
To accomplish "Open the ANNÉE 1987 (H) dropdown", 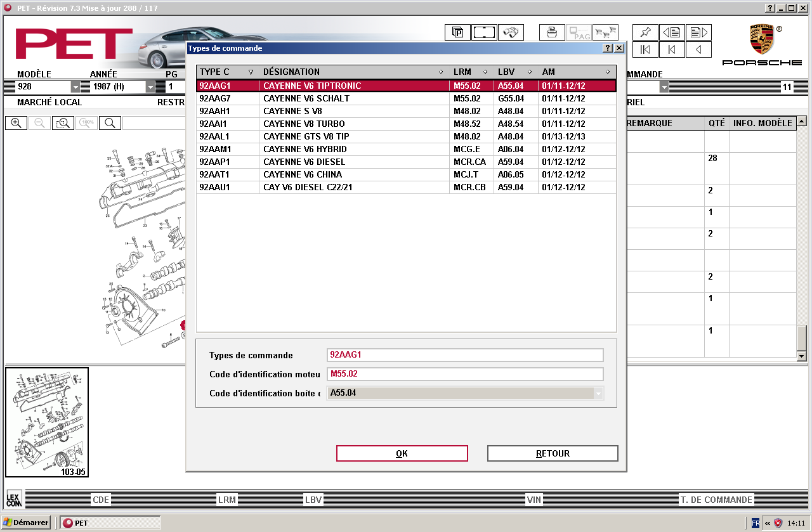I will [150, 87].
